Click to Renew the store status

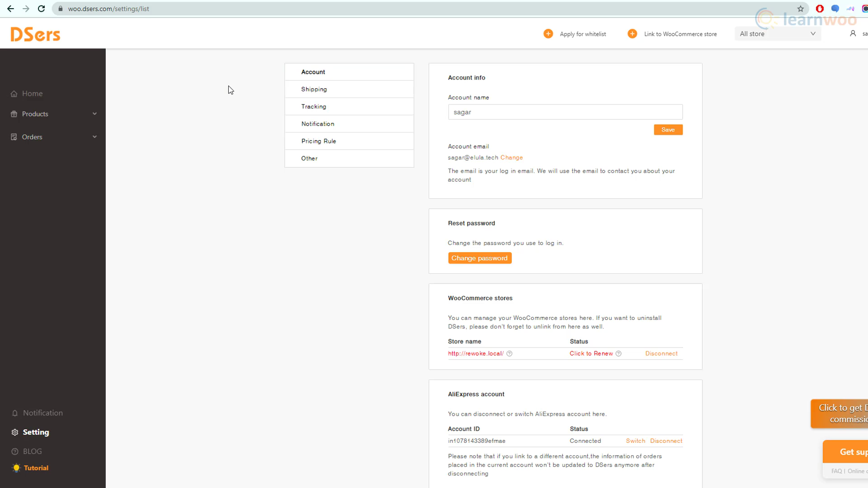591,354
